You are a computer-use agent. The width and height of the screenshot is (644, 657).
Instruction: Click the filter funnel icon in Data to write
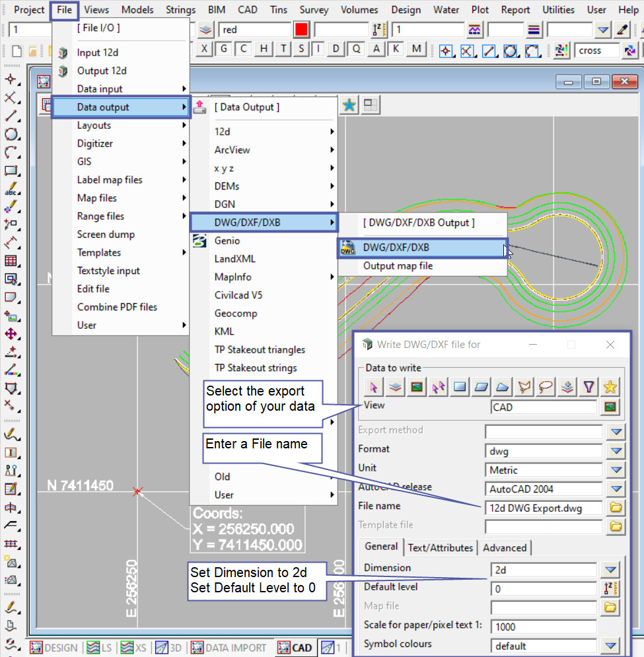pyautogui.click(x=589, y=388)
